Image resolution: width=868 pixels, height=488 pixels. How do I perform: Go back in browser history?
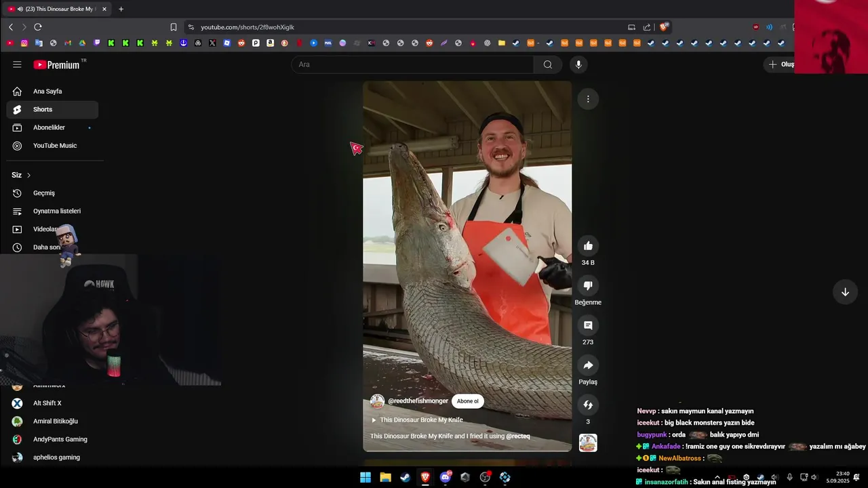click(x=11, y=27)
